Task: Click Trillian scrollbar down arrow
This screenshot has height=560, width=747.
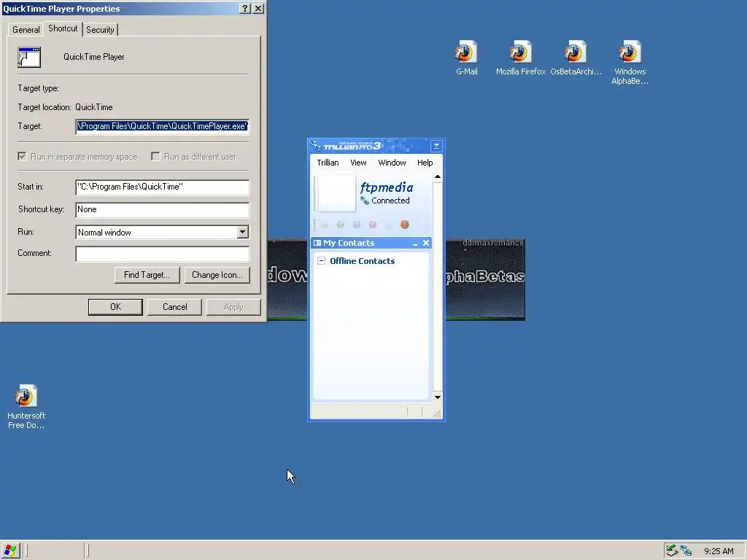Action: pyautogui.click(x=438, y=397)
